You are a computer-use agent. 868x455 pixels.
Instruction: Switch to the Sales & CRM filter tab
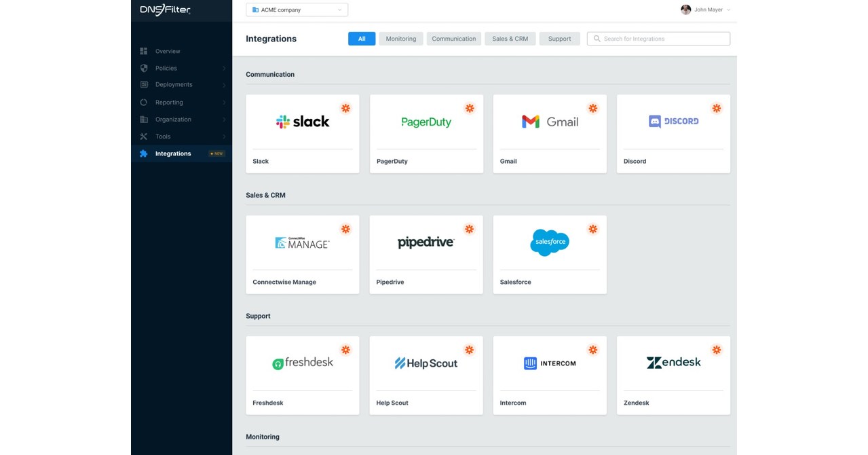coord(510,38)
